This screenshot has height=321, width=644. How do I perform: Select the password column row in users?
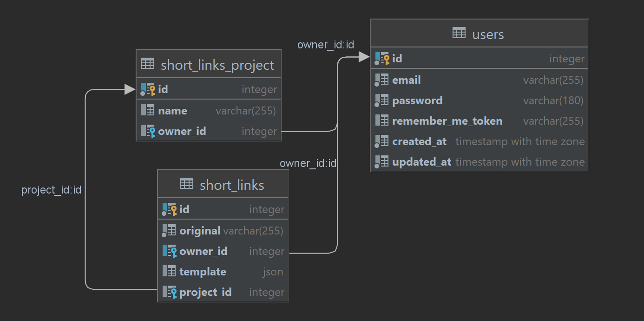click(479, 100)
